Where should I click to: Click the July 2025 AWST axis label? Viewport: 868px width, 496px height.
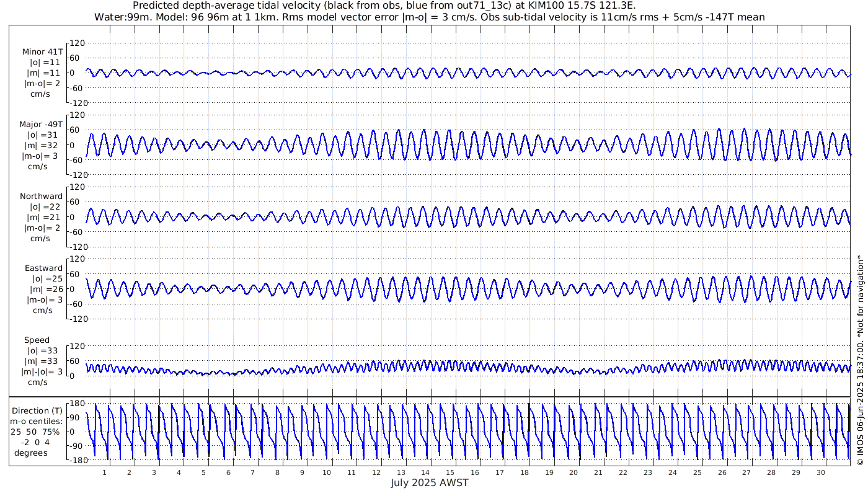(x=430, y=483)
